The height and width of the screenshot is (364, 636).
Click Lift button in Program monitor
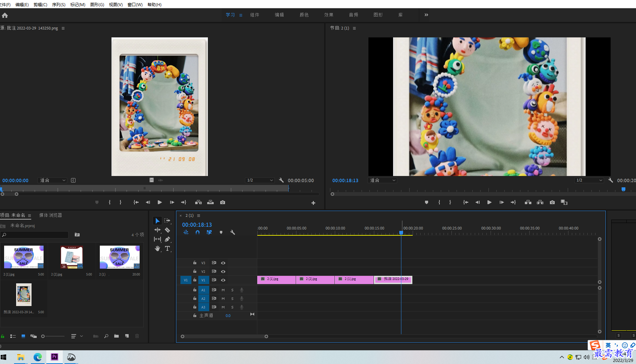pyautogui.click(x=528, y=202)
